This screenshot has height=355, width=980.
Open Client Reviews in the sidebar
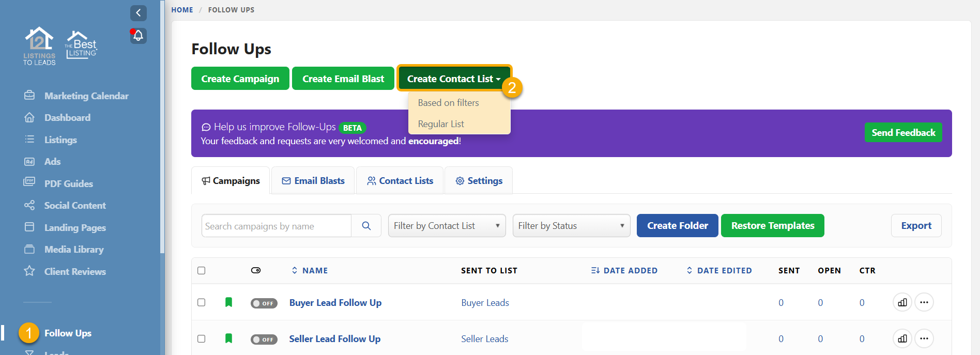(x=75, y=271)
